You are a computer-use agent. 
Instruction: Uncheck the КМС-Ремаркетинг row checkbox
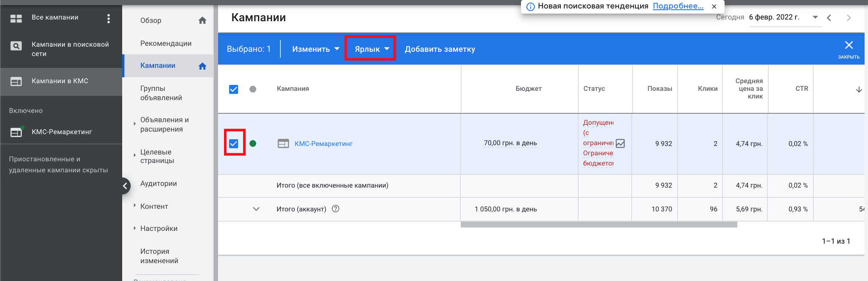(234, 143)
